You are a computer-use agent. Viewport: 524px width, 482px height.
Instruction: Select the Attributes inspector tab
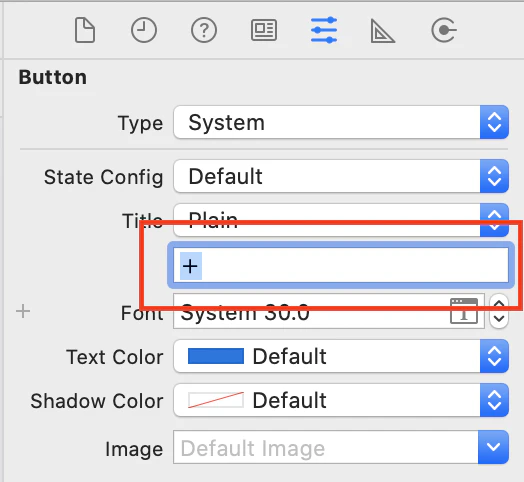point(324,30)
